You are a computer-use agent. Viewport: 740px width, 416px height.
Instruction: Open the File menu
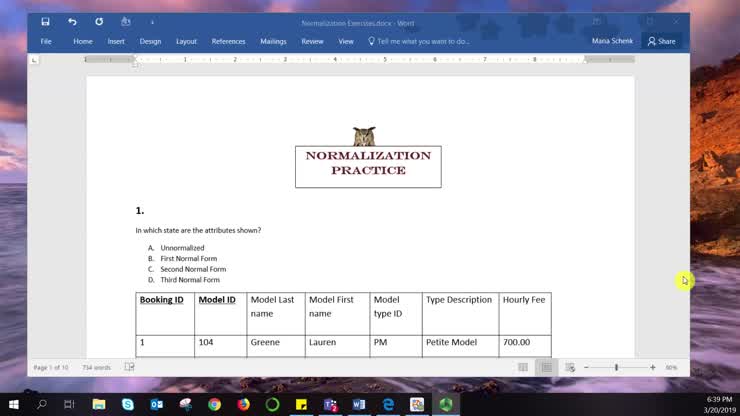pyautogui.click(x=46, y=42)
